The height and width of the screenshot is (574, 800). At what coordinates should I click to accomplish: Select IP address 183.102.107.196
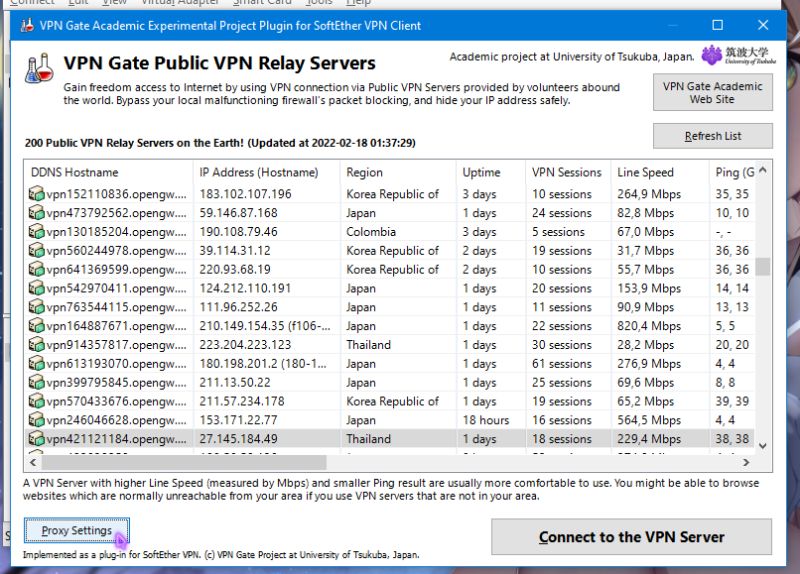(x=245, y=194)
